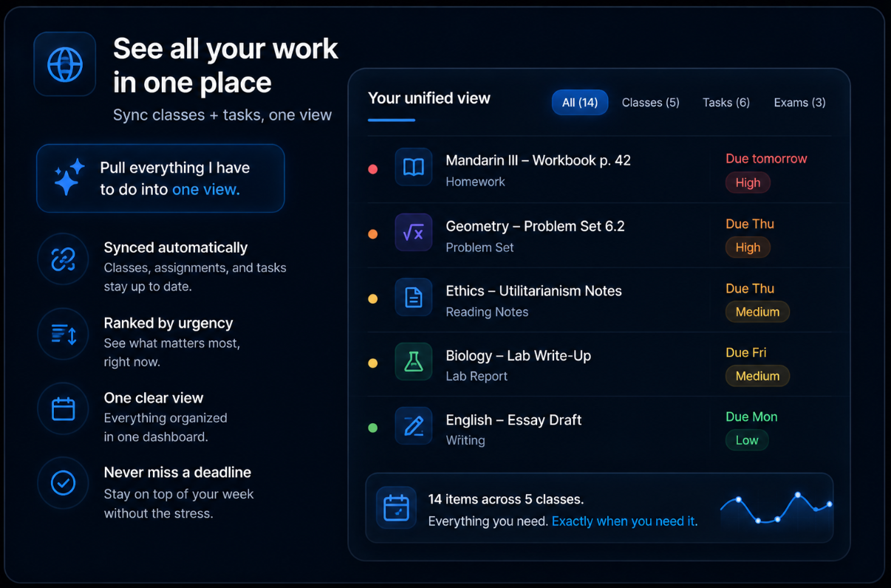Open 'Ethics – Utilitarianism Notes'
The height and width of the screenshot is (588, 891).
point(533,291)
